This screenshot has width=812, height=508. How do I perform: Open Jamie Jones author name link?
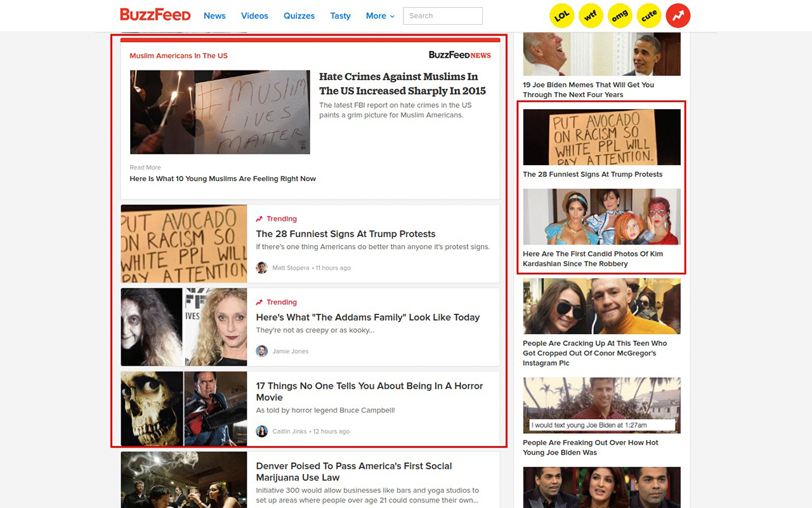point(291,351)
